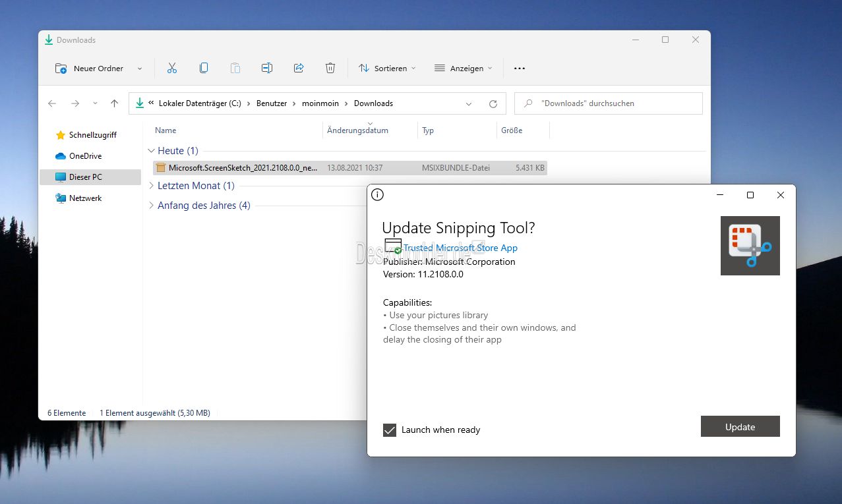Click the Version: 11.2108.0.0 text
The width and height of the screenshot is (842, 504).
point(423,274)
